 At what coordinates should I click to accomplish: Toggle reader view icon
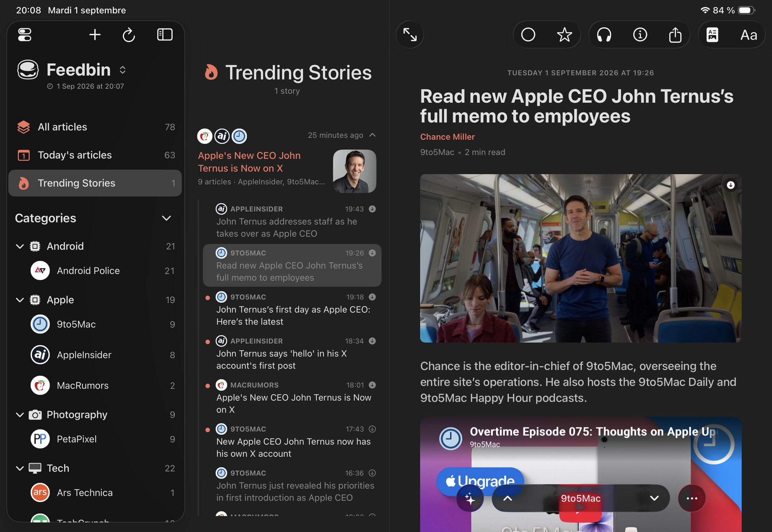[713, 35]
